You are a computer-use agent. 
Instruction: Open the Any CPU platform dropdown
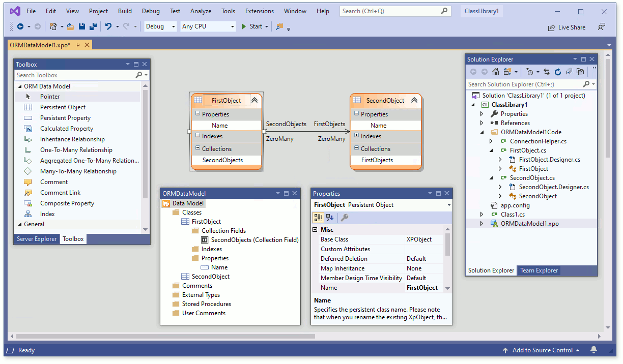coord(208,26)
